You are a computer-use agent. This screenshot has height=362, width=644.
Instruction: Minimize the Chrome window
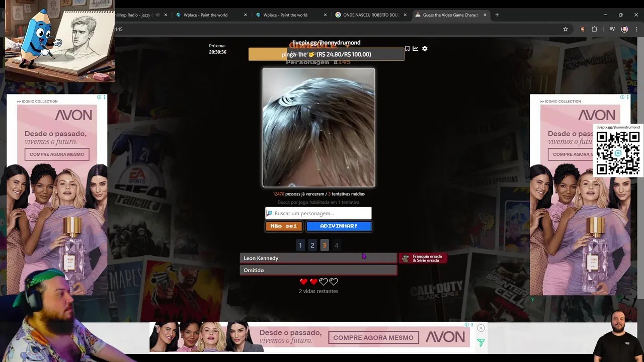click(605, 15)
